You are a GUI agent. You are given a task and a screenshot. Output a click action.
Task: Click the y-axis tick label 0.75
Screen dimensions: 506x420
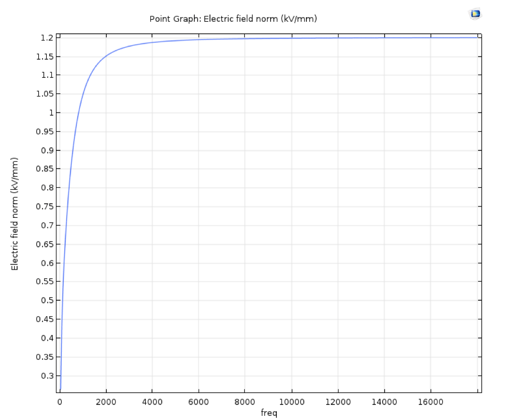point(45,206)
